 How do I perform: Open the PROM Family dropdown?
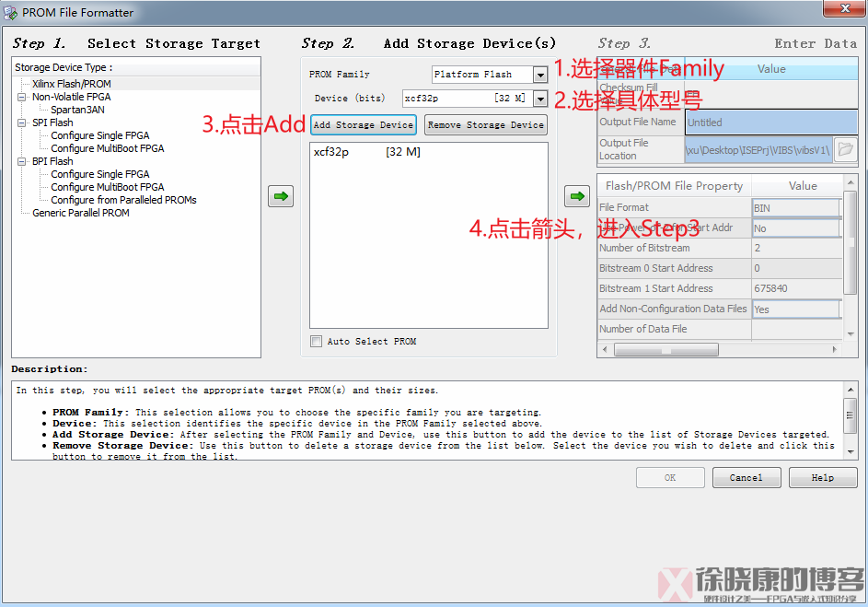(x=540, y=74)
